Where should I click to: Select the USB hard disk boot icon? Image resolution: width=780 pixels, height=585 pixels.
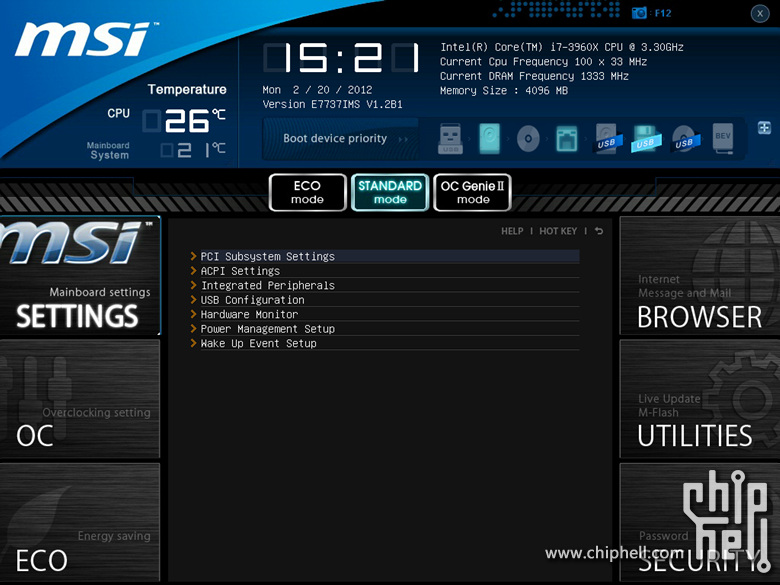click(608, 139)
